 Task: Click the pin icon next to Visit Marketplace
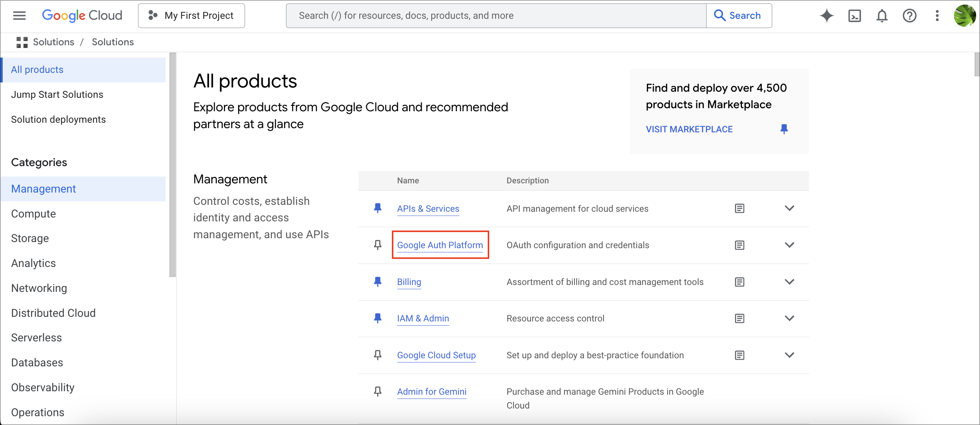784,129
